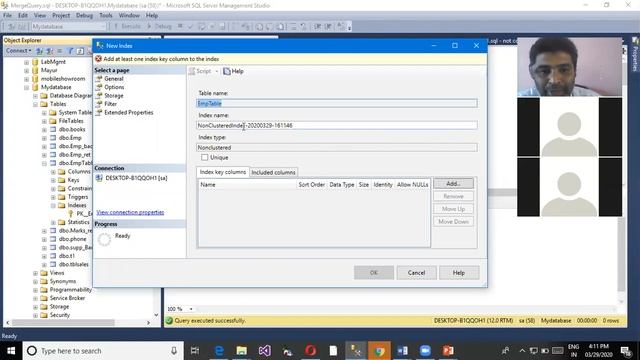Open the Extended Properties page
The width and height of the screenshot is (640, 360).
(128, 112)
